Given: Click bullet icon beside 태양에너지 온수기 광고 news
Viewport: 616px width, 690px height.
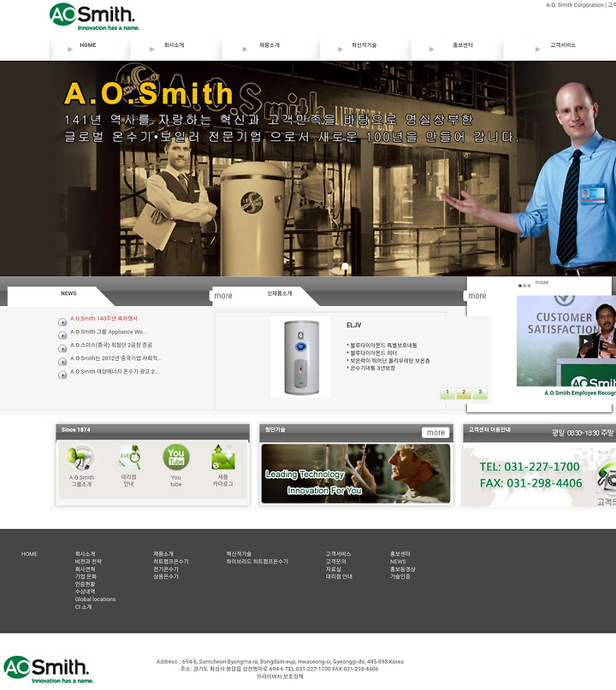Looking at the screenshot, I should point(62,374).
